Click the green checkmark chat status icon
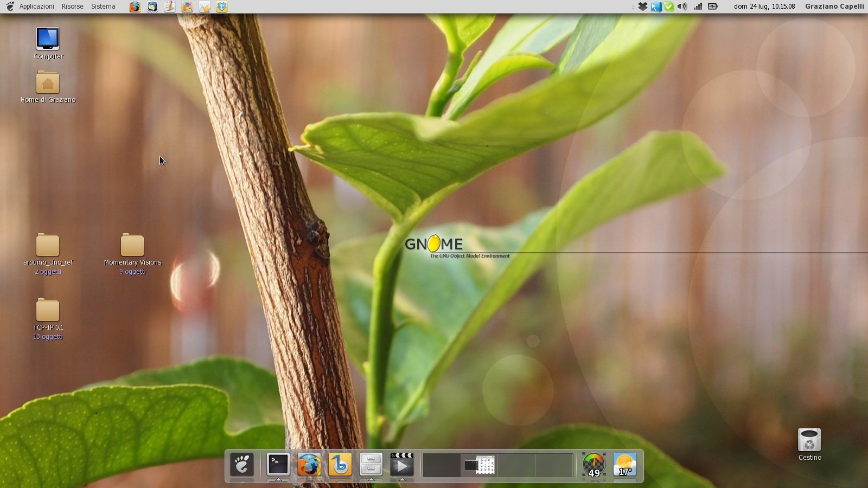 (669, 7)
